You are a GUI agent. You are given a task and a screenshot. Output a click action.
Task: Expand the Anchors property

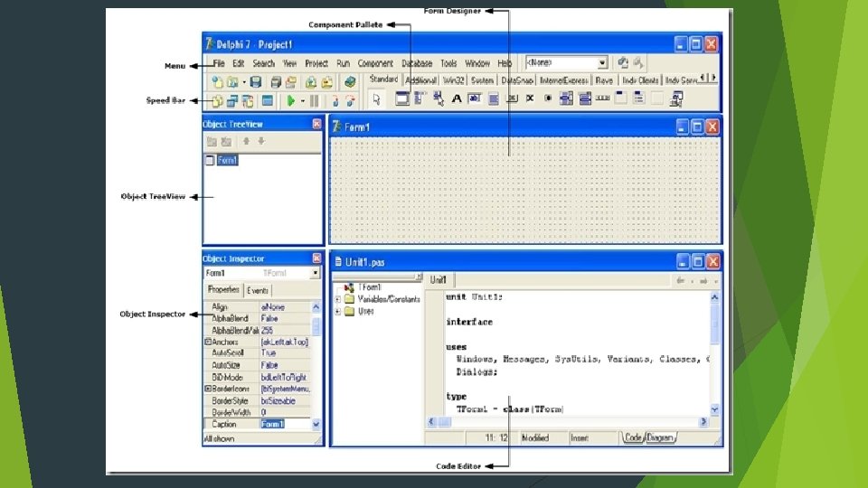pos(208,342)
